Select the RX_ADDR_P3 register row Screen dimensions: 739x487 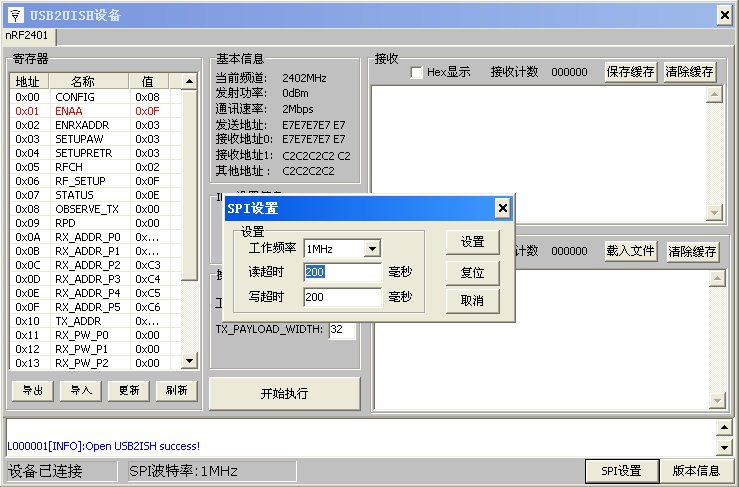click(x=95, y=279)
